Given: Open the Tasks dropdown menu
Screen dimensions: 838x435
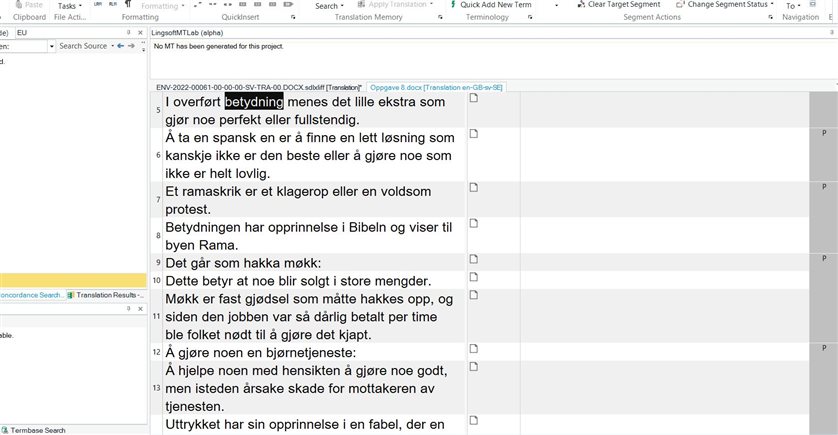Looking at the screenshot, I should pyautogui.click(x=69, y=5).
